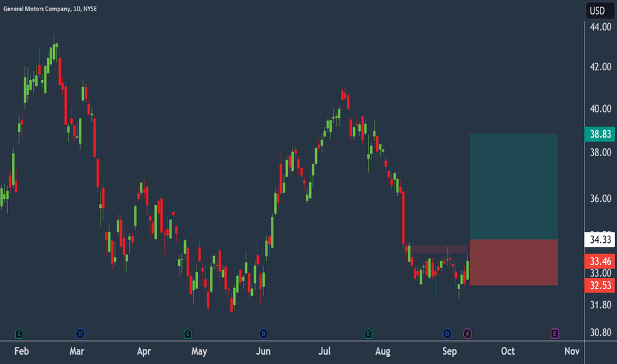Click the 33.46 current price label
The height and width of the screenshot is (364, 617).
click(x=600, y=261)
